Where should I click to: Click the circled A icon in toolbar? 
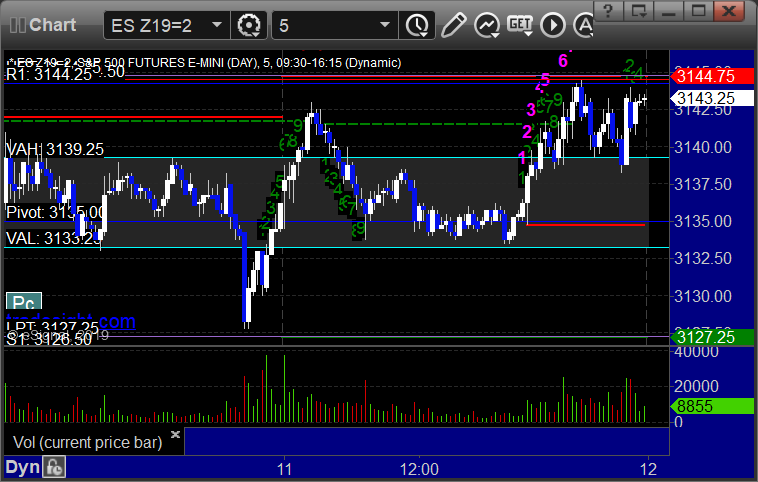(583, 25)
